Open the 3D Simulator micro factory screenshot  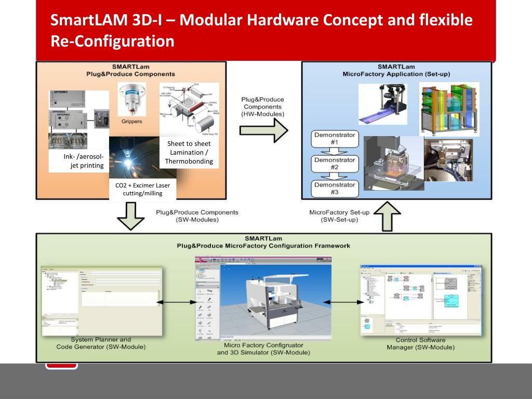263,298
